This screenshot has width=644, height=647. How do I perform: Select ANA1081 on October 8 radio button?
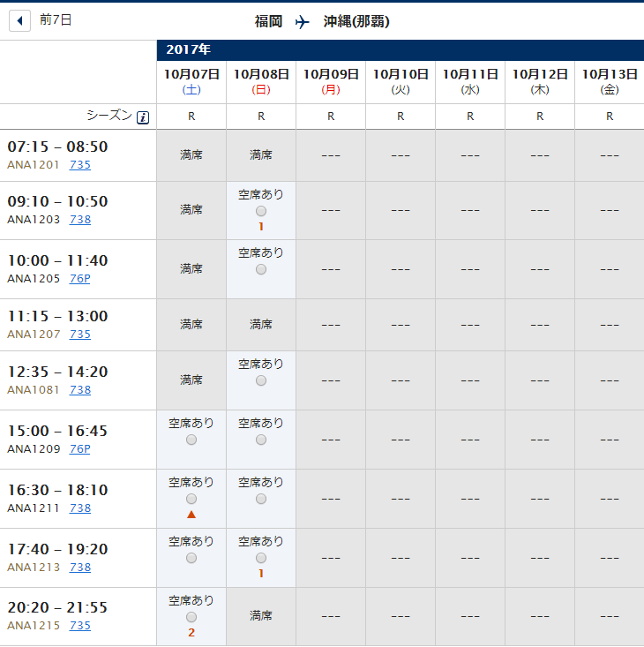261,380
